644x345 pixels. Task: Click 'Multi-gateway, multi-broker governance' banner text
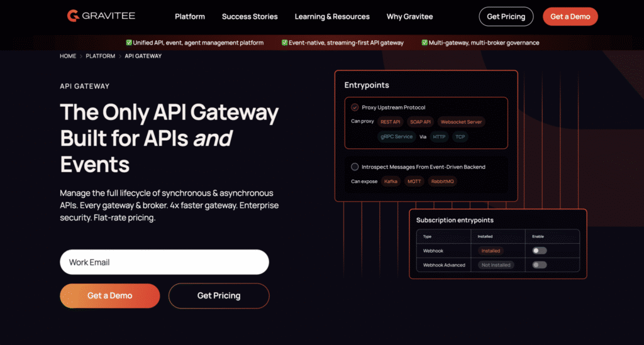[x=484, y=43]
